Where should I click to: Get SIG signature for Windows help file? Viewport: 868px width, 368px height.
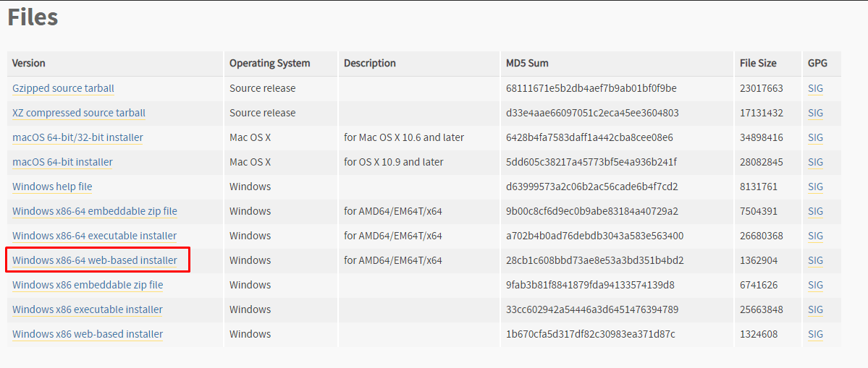815,187
